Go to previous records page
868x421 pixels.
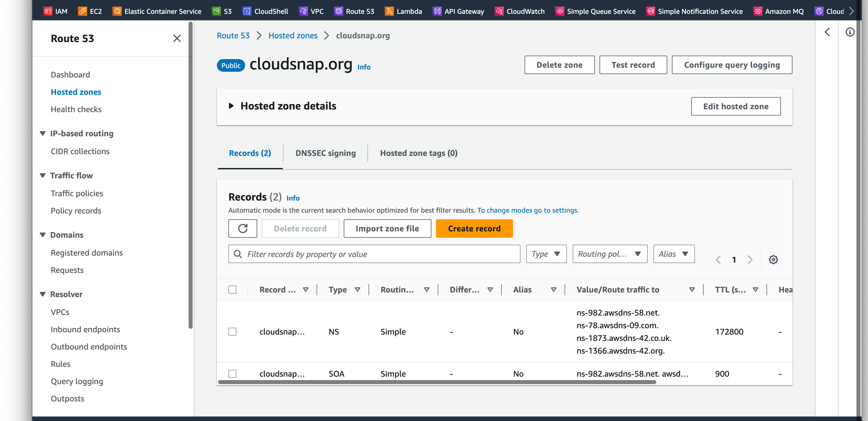click(718, 259)
